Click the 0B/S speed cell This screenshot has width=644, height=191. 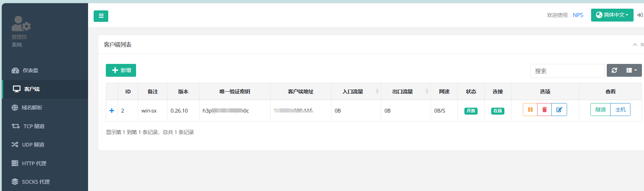444,110
